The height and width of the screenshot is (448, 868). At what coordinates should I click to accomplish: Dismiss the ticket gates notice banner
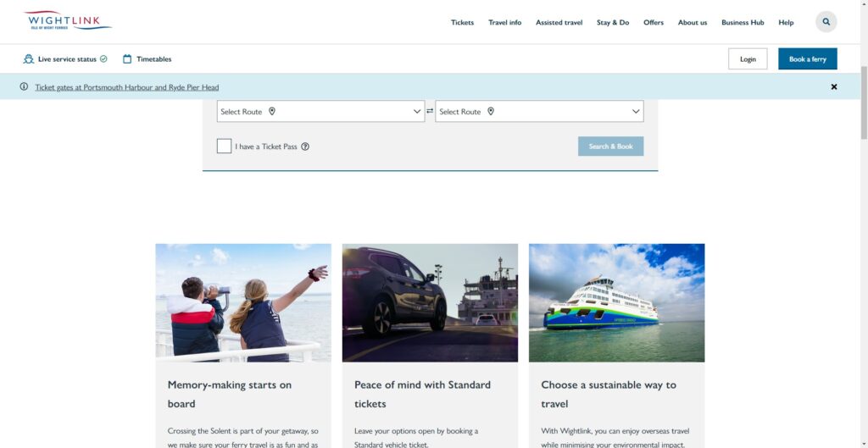(x=833, y=87)
